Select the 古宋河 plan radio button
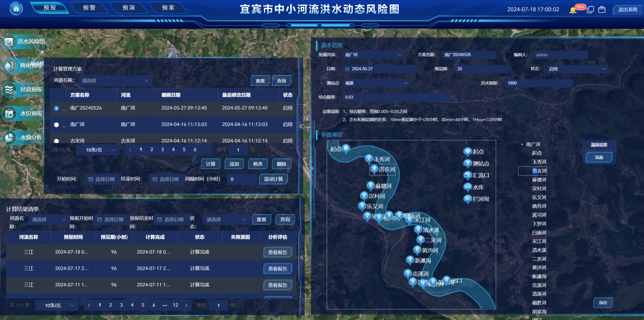This screenshot has height=320, width=644. [56, 141]
